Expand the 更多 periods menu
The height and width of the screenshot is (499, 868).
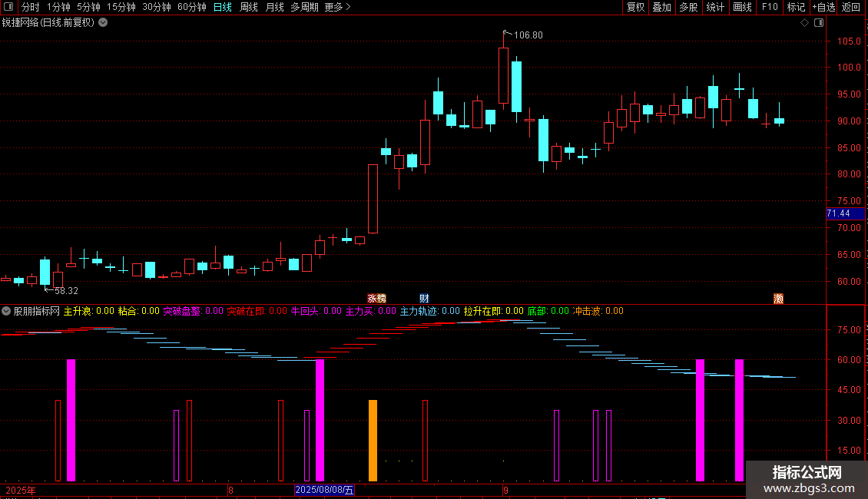pos(338,7)
